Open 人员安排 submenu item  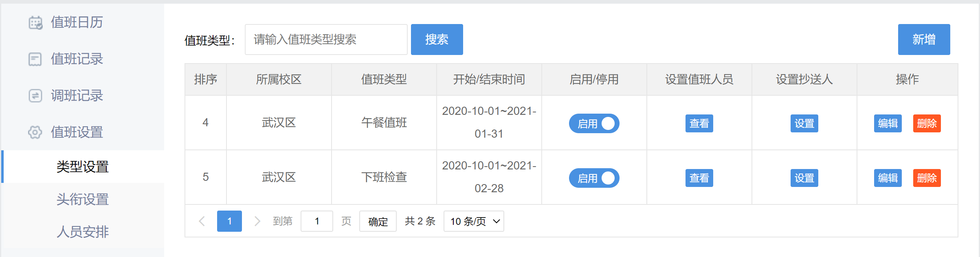tap(83, 232)
